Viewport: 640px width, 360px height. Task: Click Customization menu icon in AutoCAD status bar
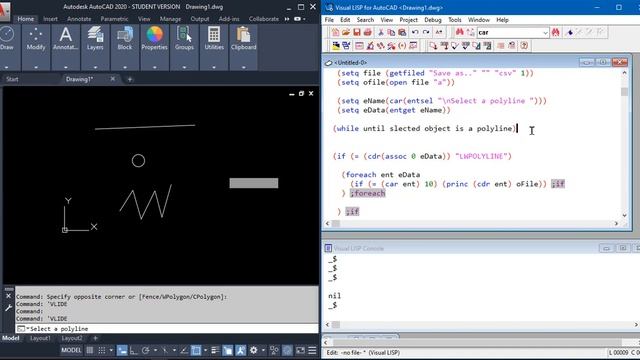click(312, 350)
